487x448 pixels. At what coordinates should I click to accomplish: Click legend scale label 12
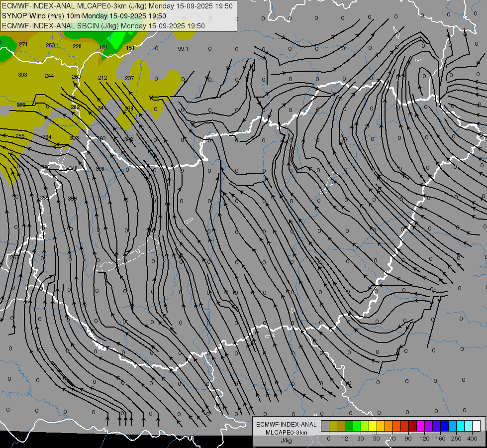pyautogui.click(x=345, y=439)
